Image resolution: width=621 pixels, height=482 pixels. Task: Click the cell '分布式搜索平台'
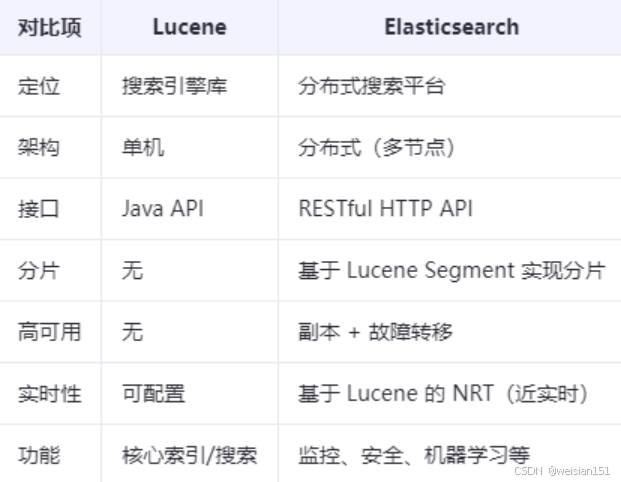coord(372,86)
